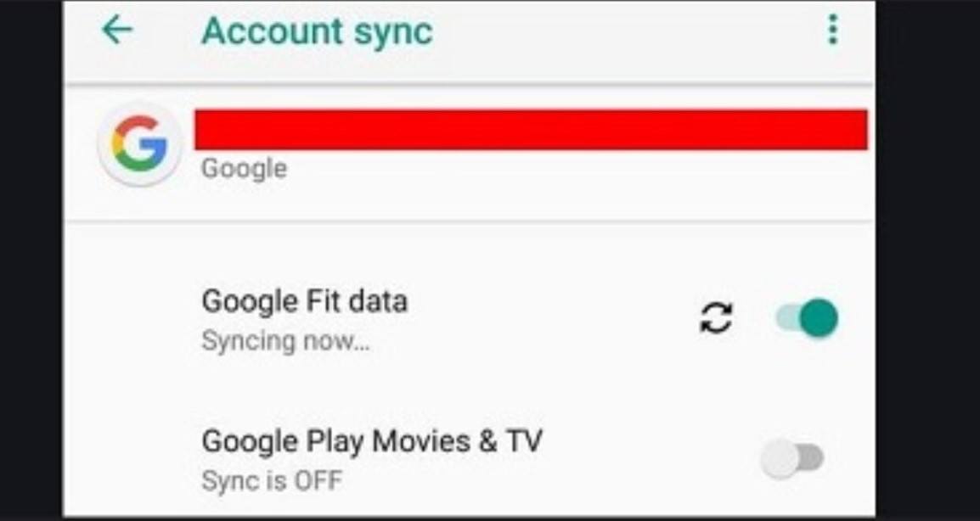Select the red redacted account email bar
Screen dimensions: 980x521
[x=531, y=130]
